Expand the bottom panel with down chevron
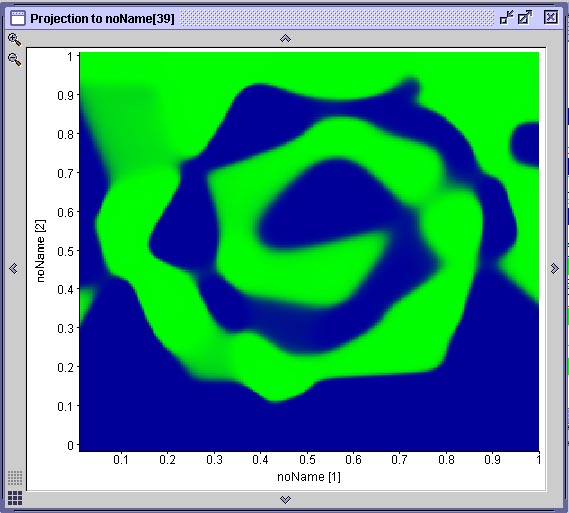Image resolution: width=569 pixels, height=513 pixels. click(x=286, y=500)
